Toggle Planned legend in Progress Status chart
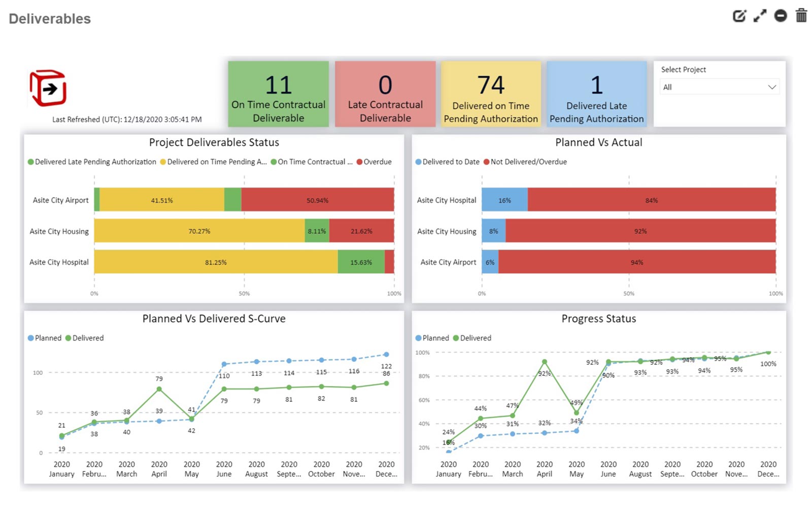The width and height of the screenshot is (812, 508). (432, 338)
